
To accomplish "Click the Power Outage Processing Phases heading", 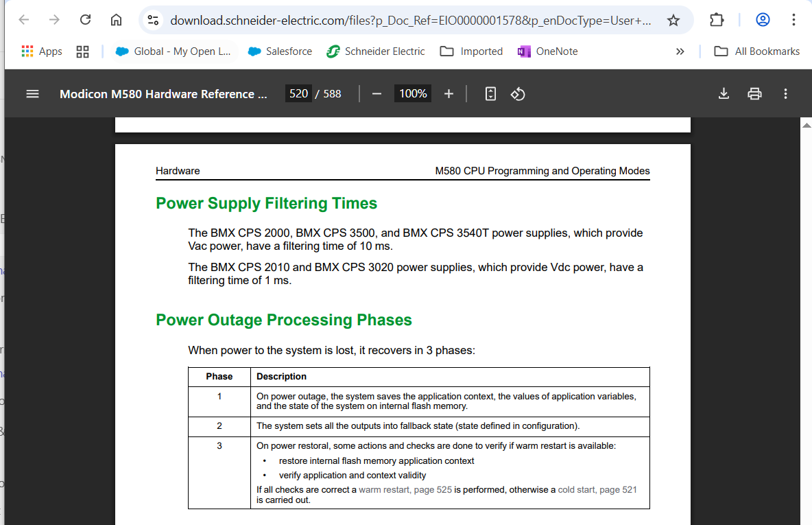I will tap(284, 320).
